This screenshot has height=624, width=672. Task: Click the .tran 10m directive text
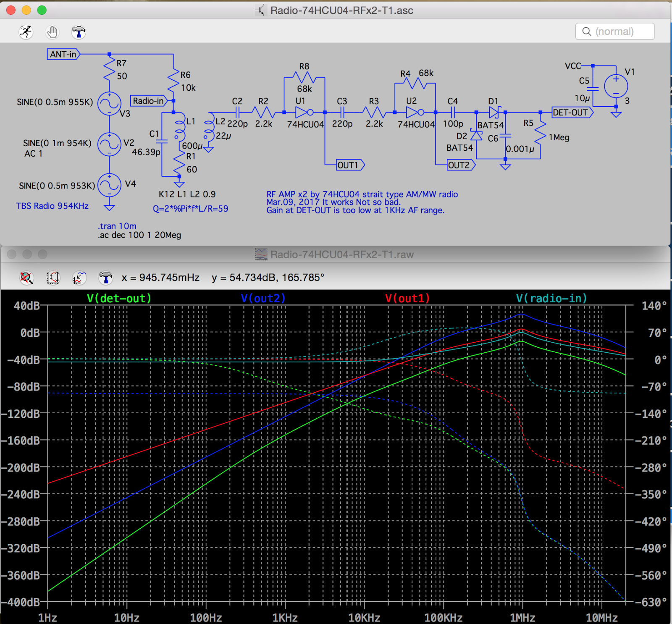click(x=117, y=226)
